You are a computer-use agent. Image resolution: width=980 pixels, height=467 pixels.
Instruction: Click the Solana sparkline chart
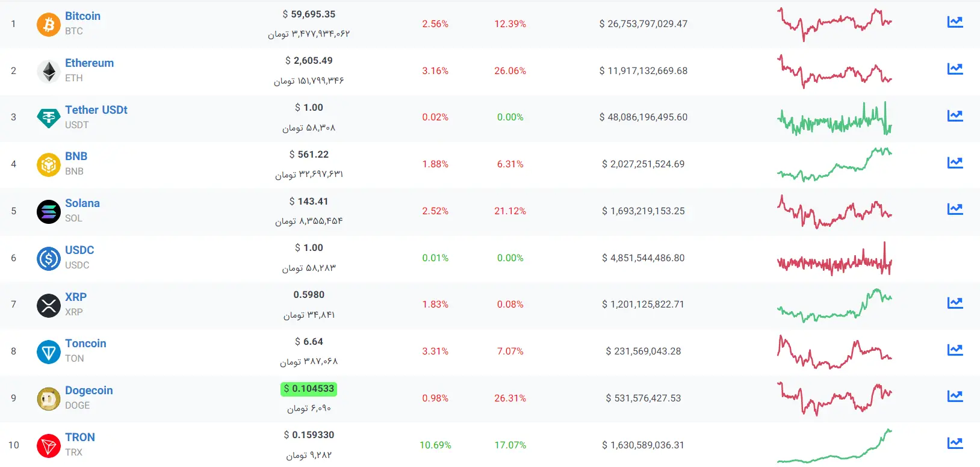point(834,211)
